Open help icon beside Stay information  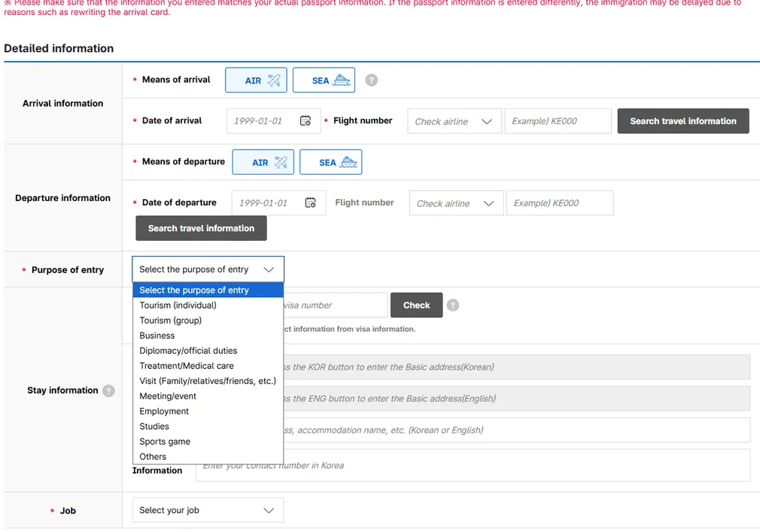(x=108, y=391)
